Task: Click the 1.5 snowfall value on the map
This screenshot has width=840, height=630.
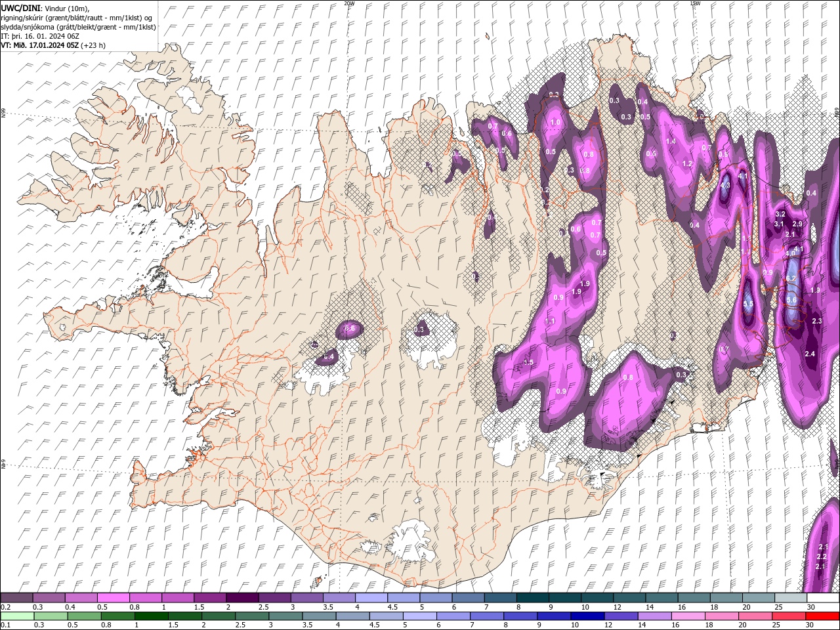Action: (528, 362)
